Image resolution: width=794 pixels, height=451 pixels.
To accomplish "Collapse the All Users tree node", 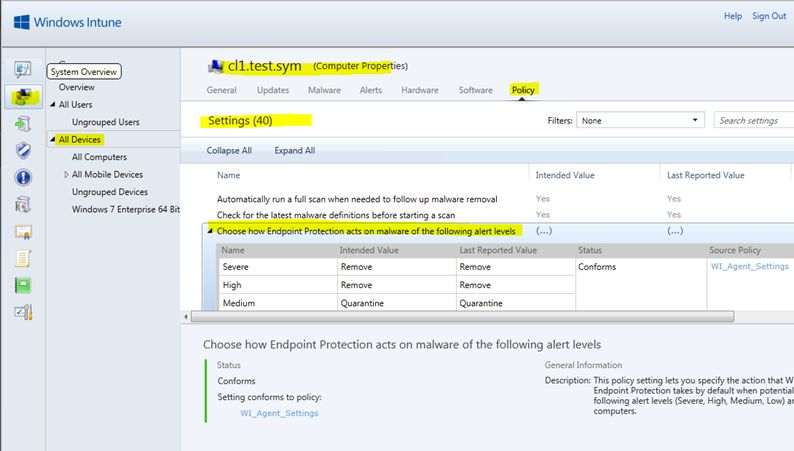I will [53, 104].
